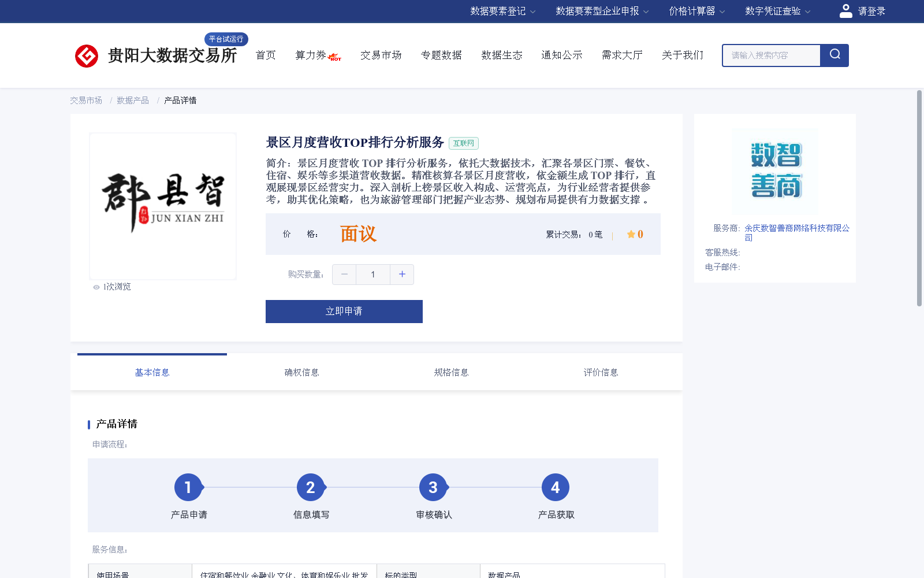Click the 客服热线 label
This screenshot has width=924, height=578.
[722, 253]
